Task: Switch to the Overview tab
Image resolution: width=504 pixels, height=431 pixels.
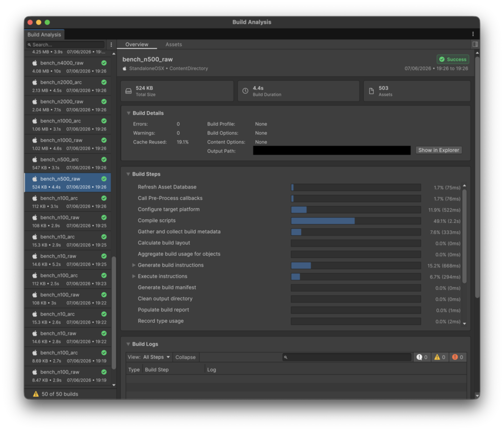Action: (137, 44)
